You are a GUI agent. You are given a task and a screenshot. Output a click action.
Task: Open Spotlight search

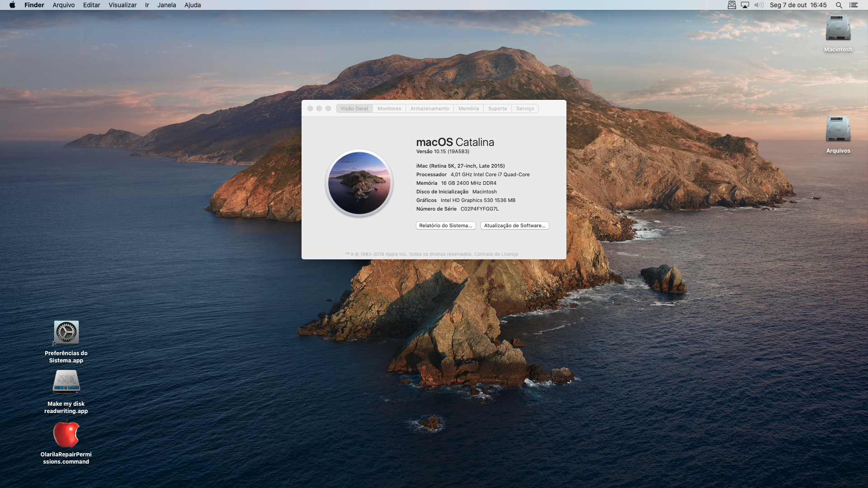839,5
